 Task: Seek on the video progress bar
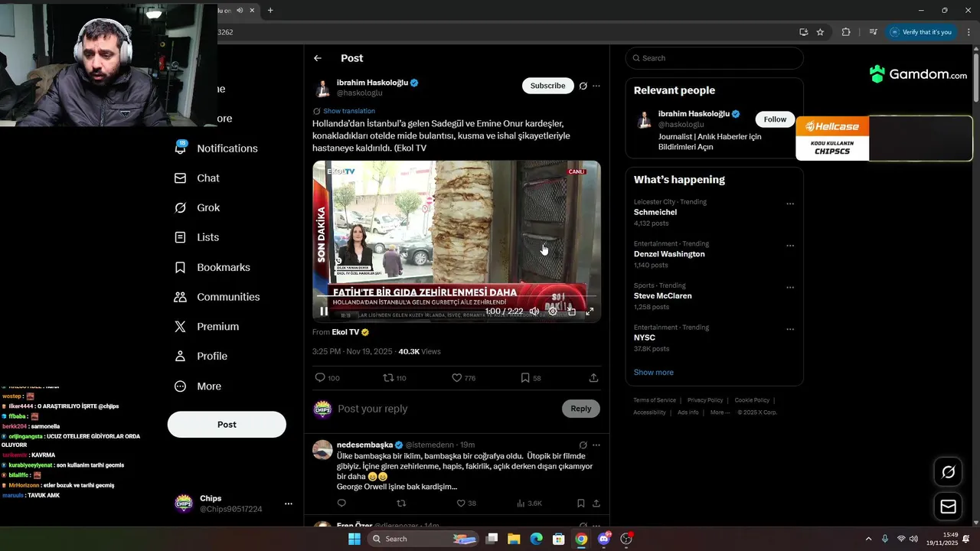tap(456, 295)
